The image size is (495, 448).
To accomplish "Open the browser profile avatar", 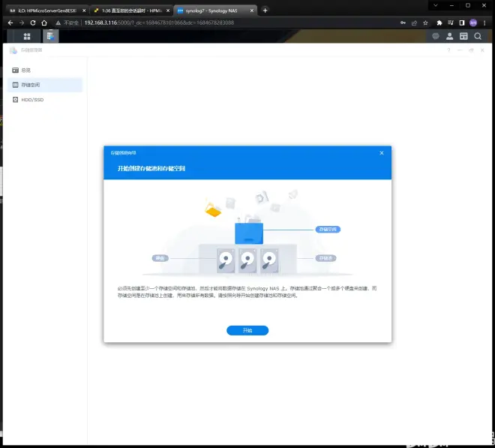I will click(473, 23).
